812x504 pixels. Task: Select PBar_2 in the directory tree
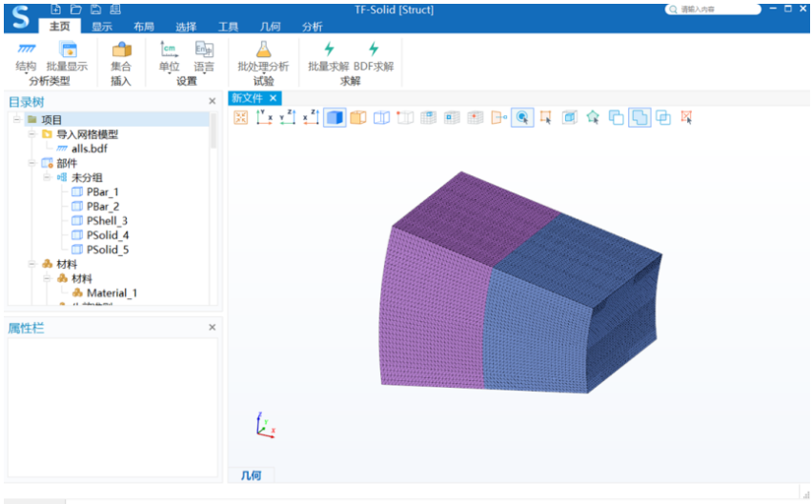(x=103, y=207)
